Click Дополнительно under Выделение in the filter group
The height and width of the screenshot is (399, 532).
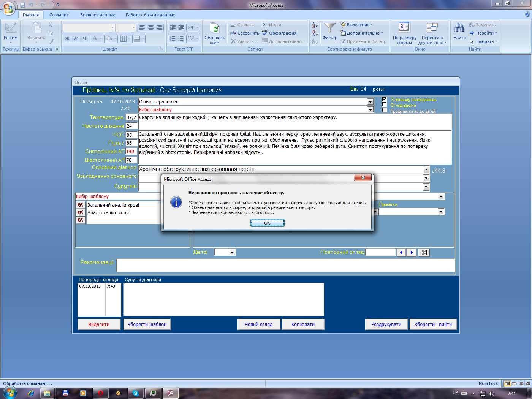(x=362, y=33)
